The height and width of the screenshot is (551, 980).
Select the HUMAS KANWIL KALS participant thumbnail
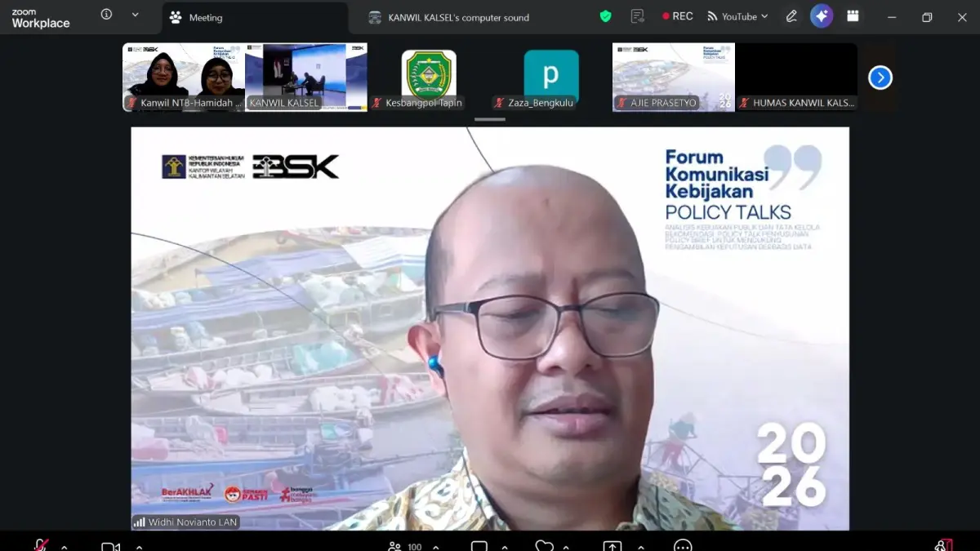point(796,77)
